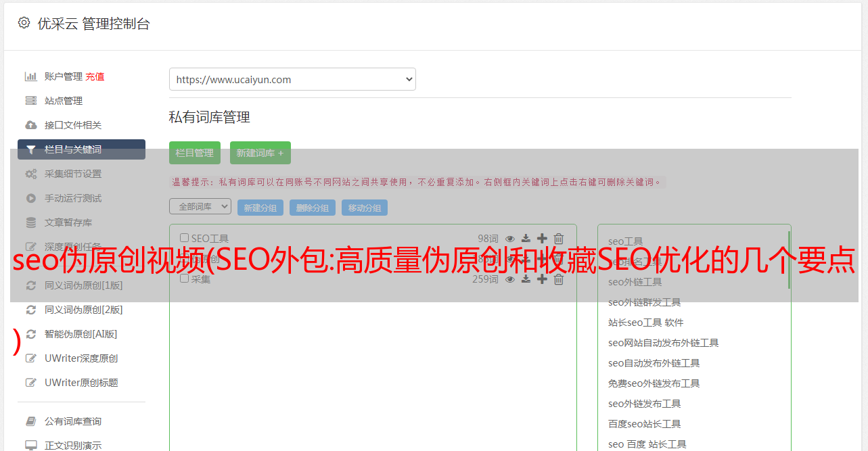
Task: Open 智能伪原创[AI版] menu item
Action: click(x=81, y=334)
